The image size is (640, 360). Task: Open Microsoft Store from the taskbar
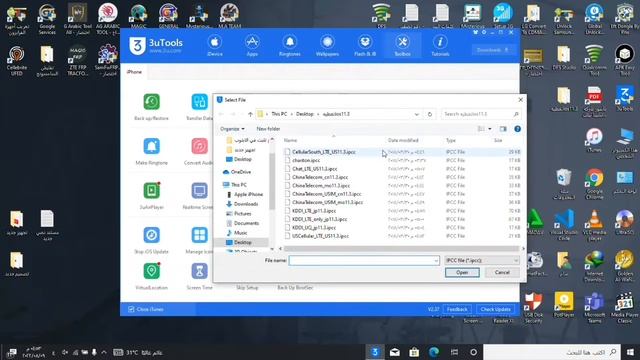tap(414, 352)
